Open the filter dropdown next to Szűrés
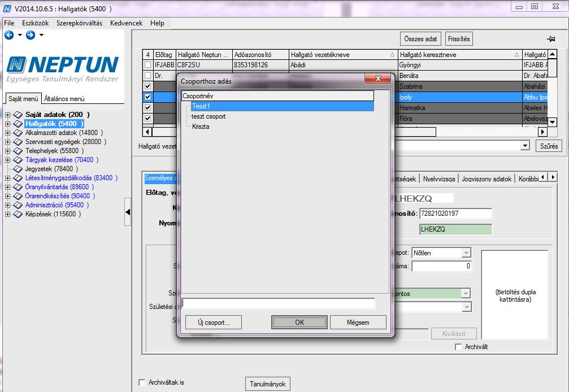The width and height of the screenshot is (569, 392). 525,146
